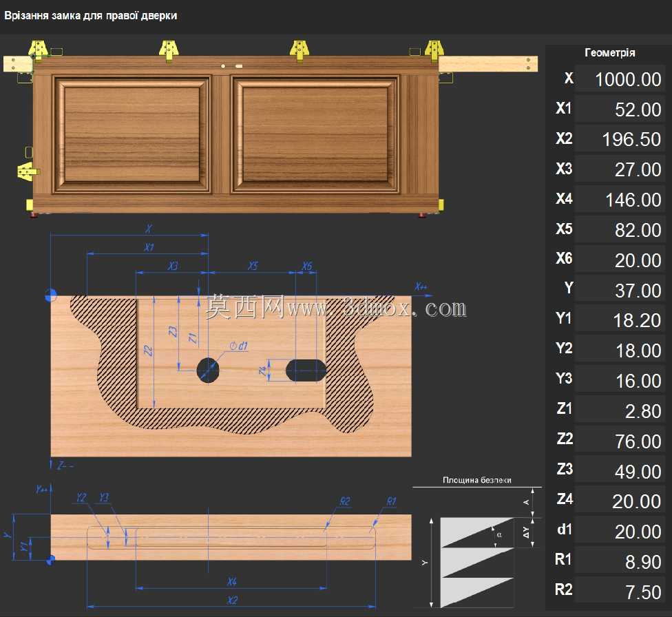The height and width of the screenshot is (617, 672).
Task: Click the Площина безпеки safety plane diagram
Action: (x=477, y=543)
